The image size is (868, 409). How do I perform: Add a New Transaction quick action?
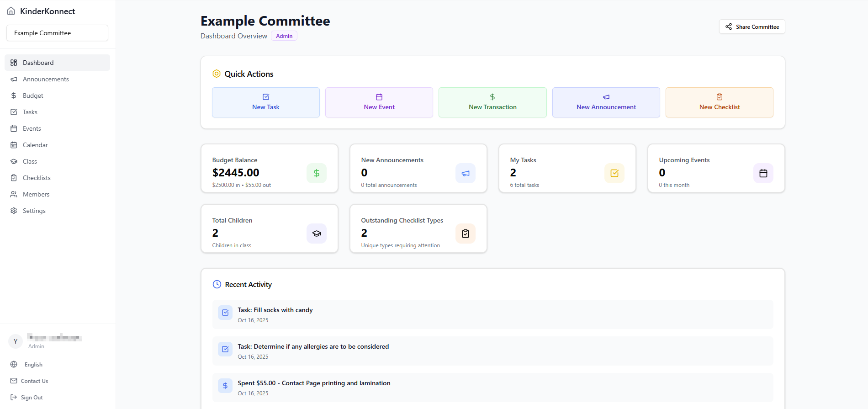[492, 102]
